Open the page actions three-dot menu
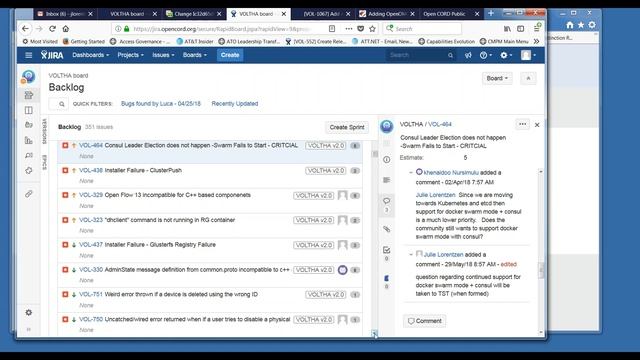The height and width of the screenshot is (360, 640). click(349, 29)
